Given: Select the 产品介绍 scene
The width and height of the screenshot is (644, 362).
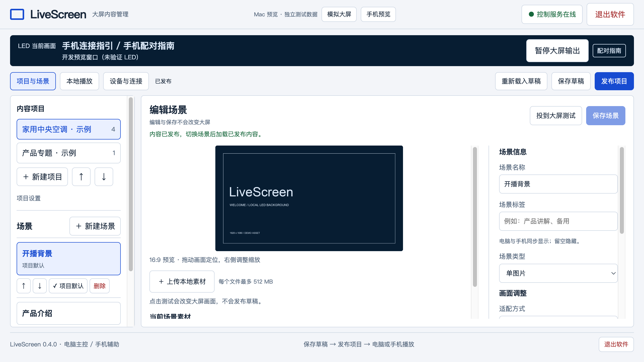Looking at the screenshot, I should (69, 313).
